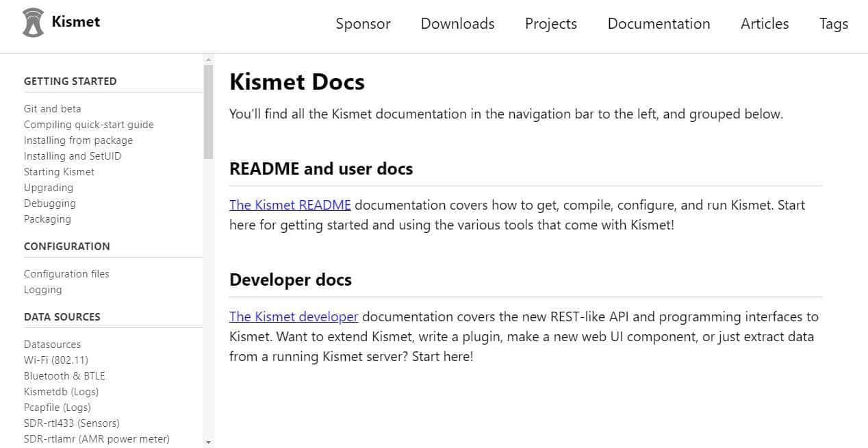Select Downloads in the navigation bar
This screenshot has width=868, height=448.
(457, 23)
